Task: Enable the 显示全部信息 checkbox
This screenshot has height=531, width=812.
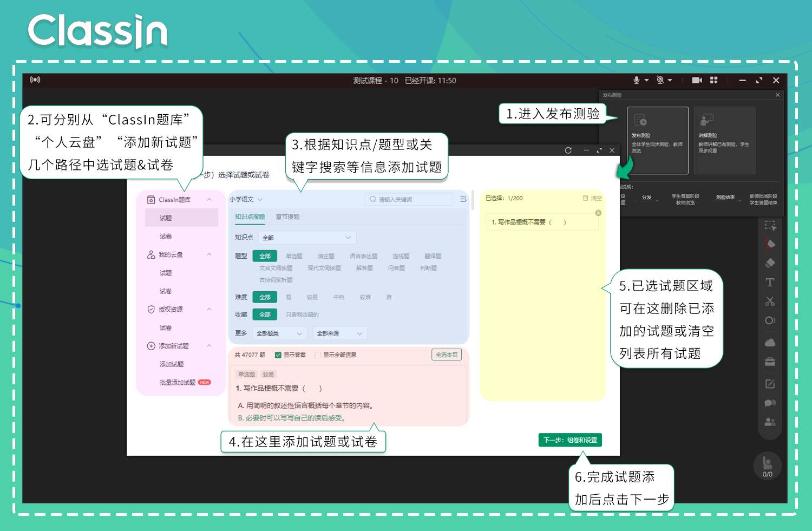Action: (x=318, y=355)
